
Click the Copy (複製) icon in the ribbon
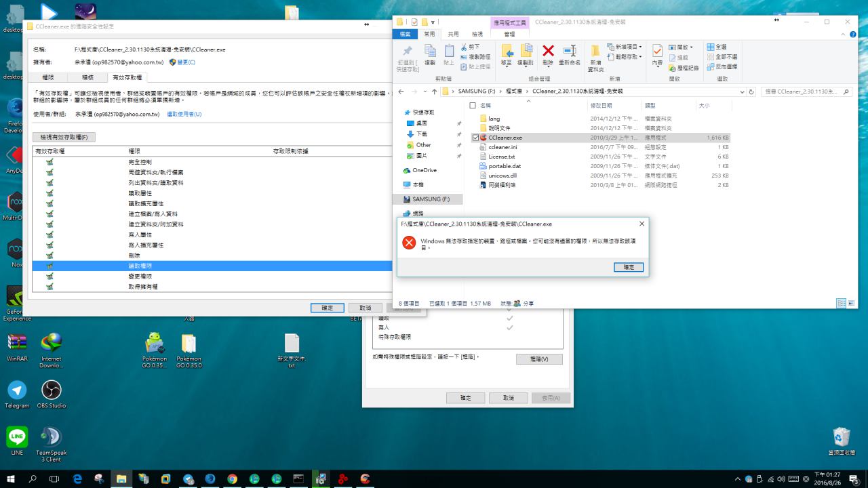point(430,52)
